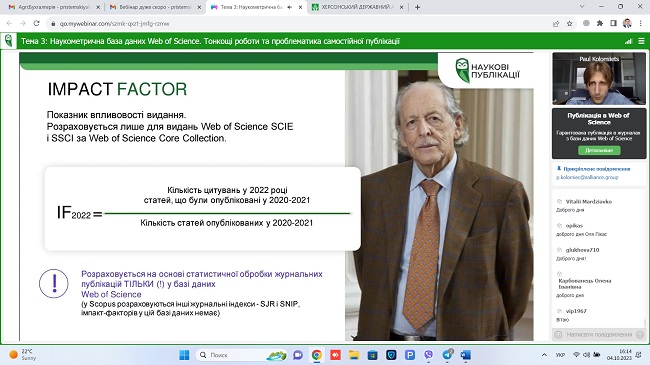Click the emoji icon in chat input
The width and height of the screenshot is (650, 365).
click(558, 334)
